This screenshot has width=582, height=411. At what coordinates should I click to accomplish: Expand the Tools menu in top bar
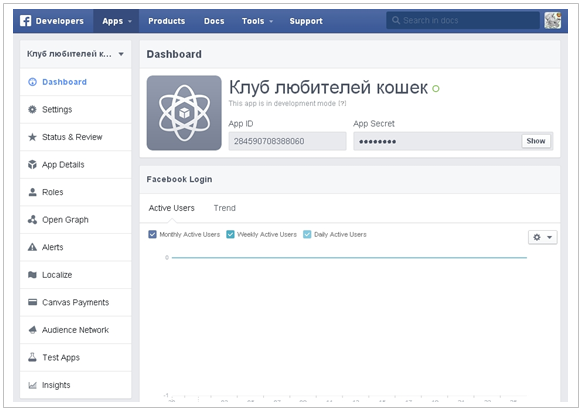tap(257, 21)
